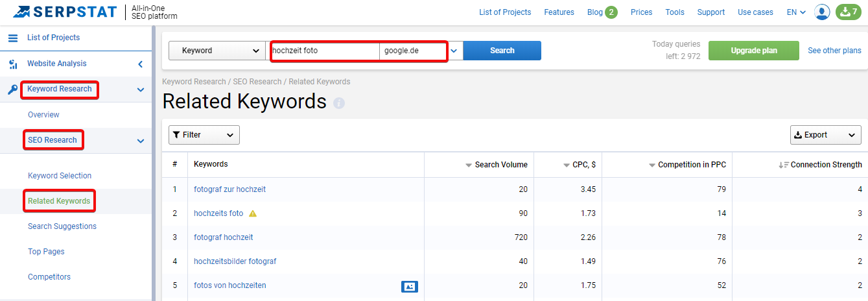The height and width of the screenshot is (301, 868).
Task: Open Support in the top navigation
Action: pos(711,12)
